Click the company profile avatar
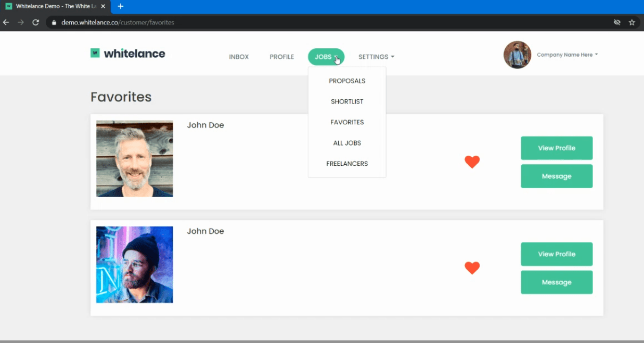The height and width of the screenshot is (343, 644). tap(517, 55)
